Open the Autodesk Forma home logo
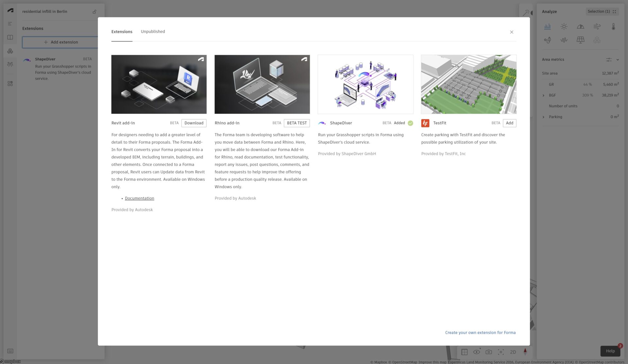Viewport: 628px width, 364px height. click(x=10, y=10)
